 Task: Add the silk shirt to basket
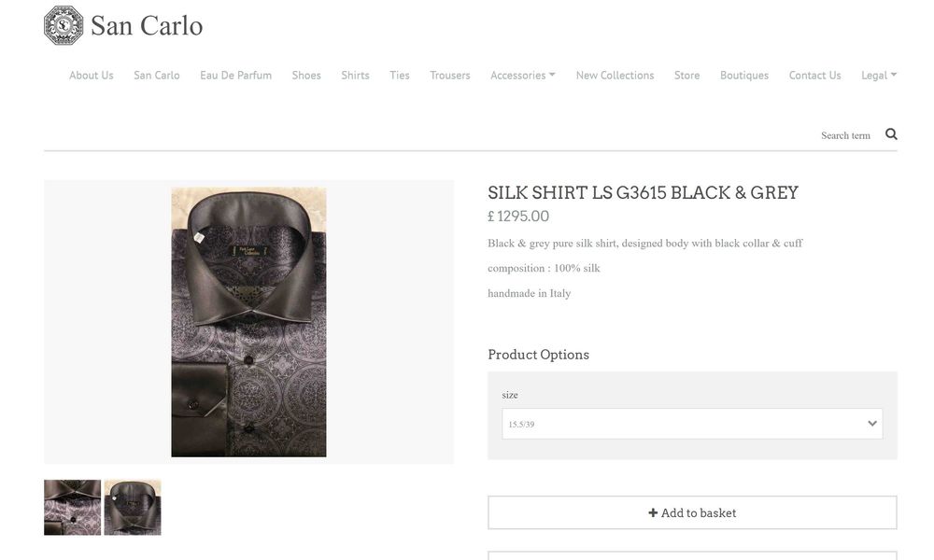(692, 512)
